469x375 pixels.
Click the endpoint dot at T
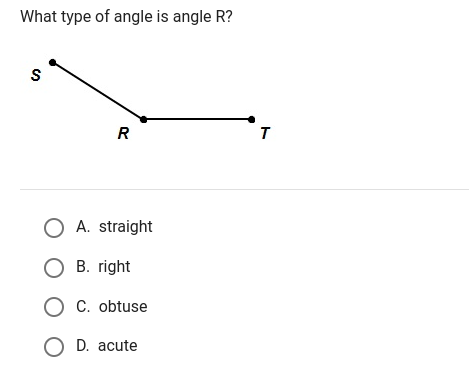(x=252, y=119)
